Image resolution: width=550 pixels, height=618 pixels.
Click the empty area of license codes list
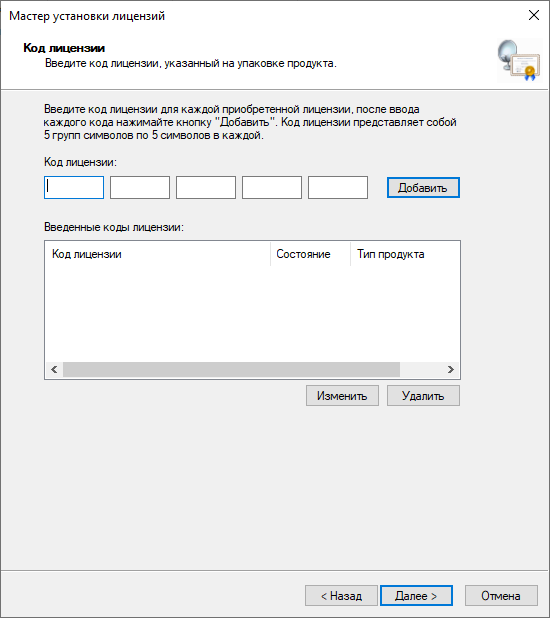tap(252, 313)
